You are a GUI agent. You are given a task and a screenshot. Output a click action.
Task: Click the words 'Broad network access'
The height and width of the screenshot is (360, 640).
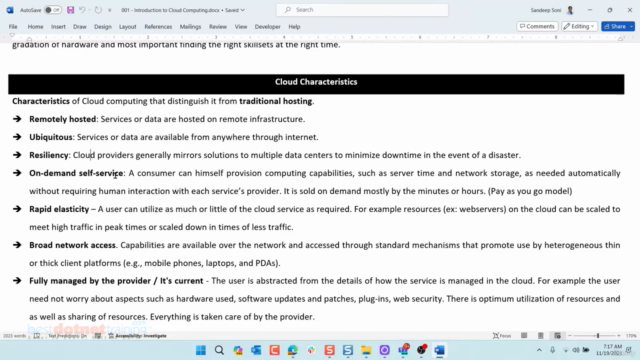pos(72,245)
